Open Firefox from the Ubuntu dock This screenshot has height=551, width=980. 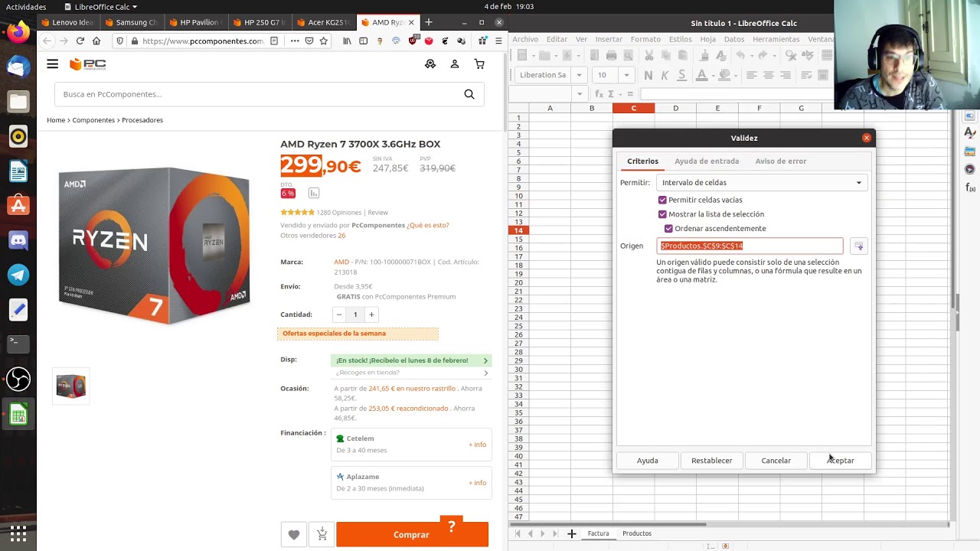coord(18,31)
